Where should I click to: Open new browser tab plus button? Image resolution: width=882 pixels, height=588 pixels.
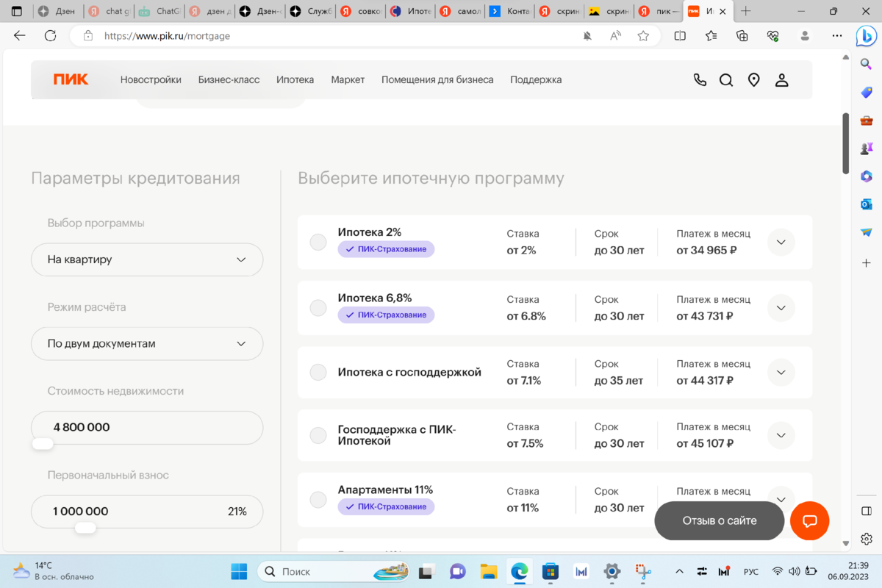746,11
